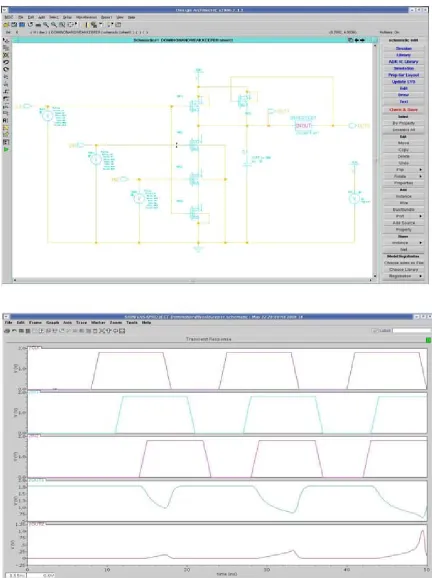Screen dimensions: 432x578
Task: Click the text 'A' icon in left palette
Action: [6, 120]
